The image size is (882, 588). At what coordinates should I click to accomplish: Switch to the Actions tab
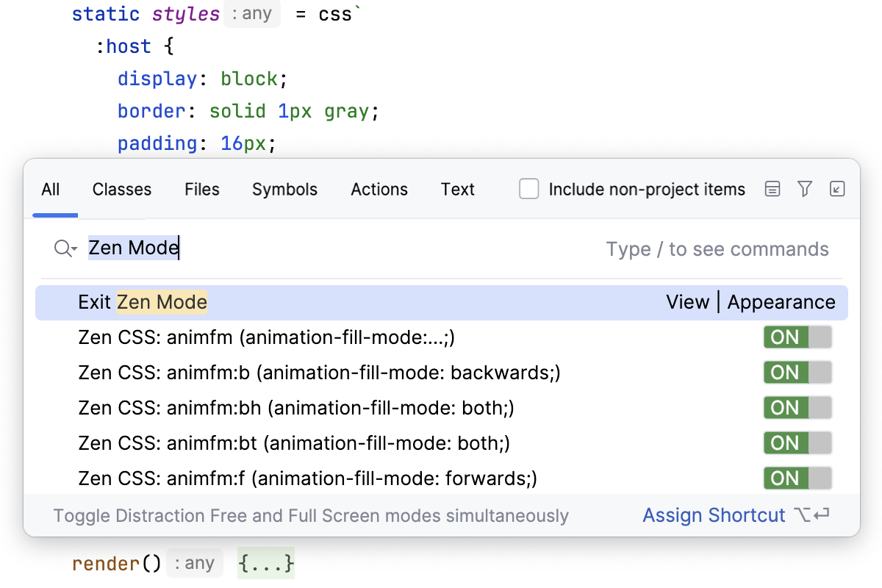click(379, 189)
